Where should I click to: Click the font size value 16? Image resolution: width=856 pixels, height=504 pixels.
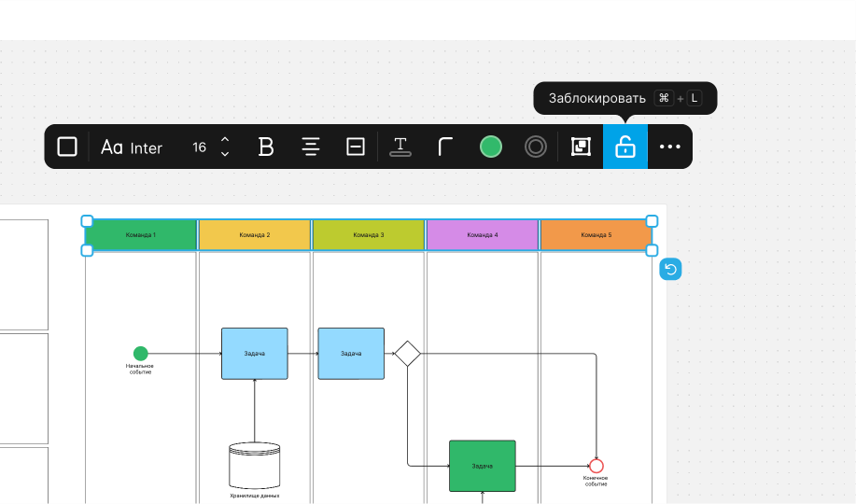coord(199,147)
